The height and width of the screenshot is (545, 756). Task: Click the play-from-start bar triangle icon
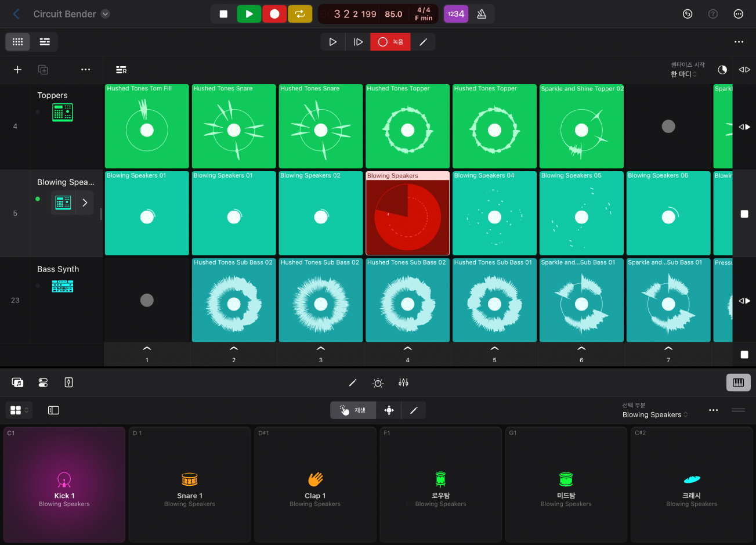pyautogui.click(x=358, y=42)
